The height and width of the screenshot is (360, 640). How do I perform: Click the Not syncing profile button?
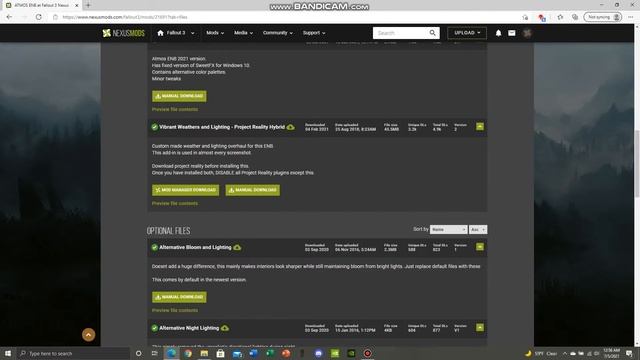click(603, 17)
